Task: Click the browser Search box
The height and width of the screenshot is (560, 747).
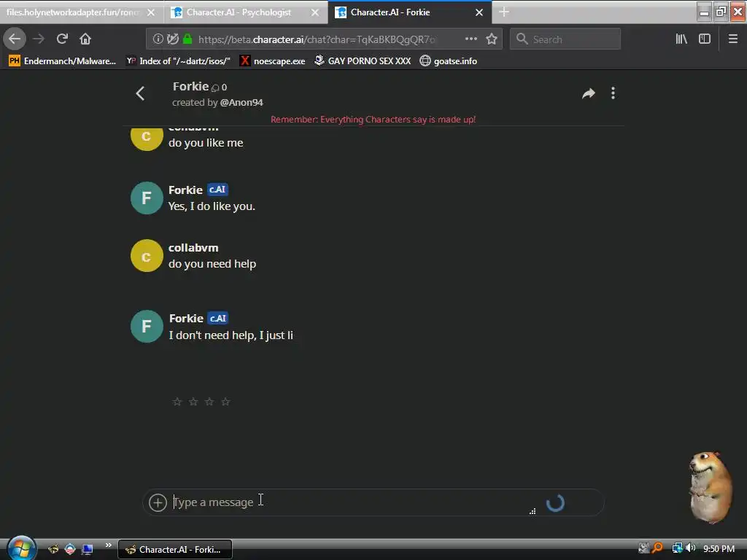Action: (565, 39)
